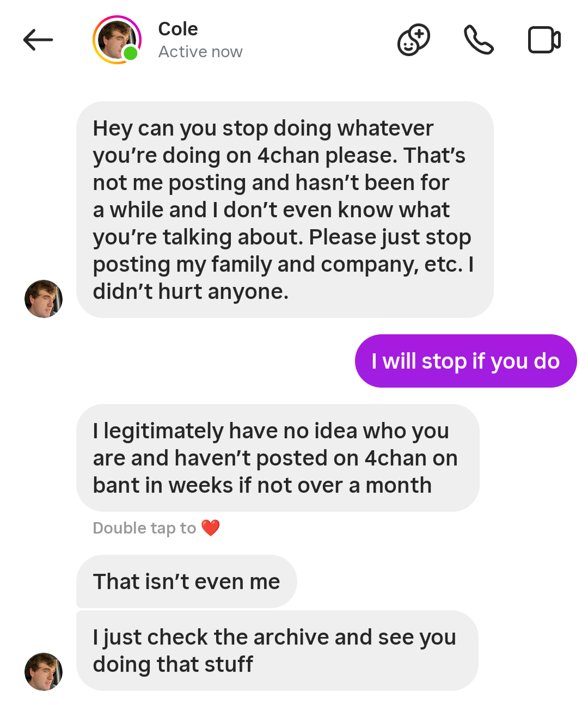Click the "Active now" status text
This screenshot has height=705, width=588.
(200, 52)
